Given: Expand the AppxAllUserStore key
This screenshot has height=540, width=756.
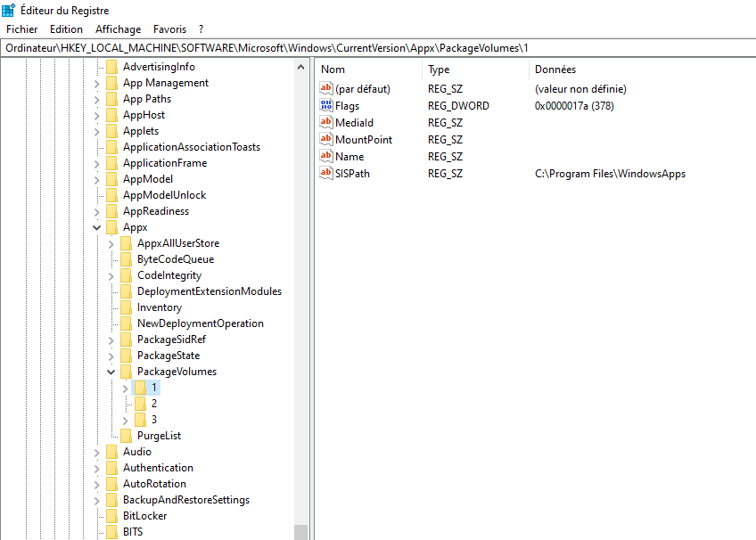Looking at the screenshot, I should (x=111, y=244).
